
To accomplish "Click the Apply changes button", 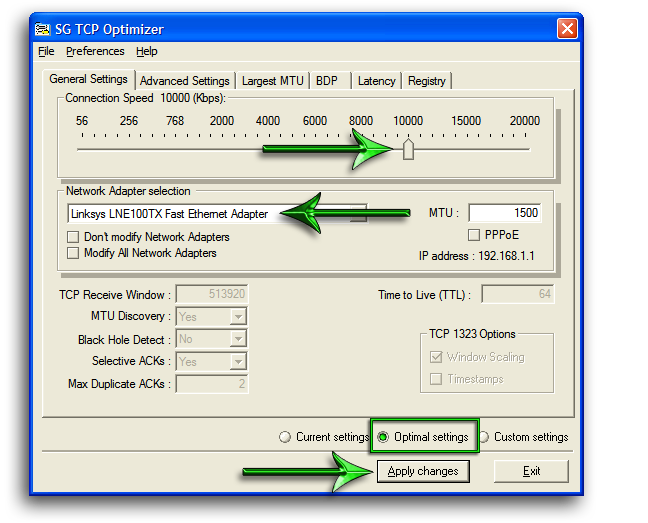I will 423,471.
